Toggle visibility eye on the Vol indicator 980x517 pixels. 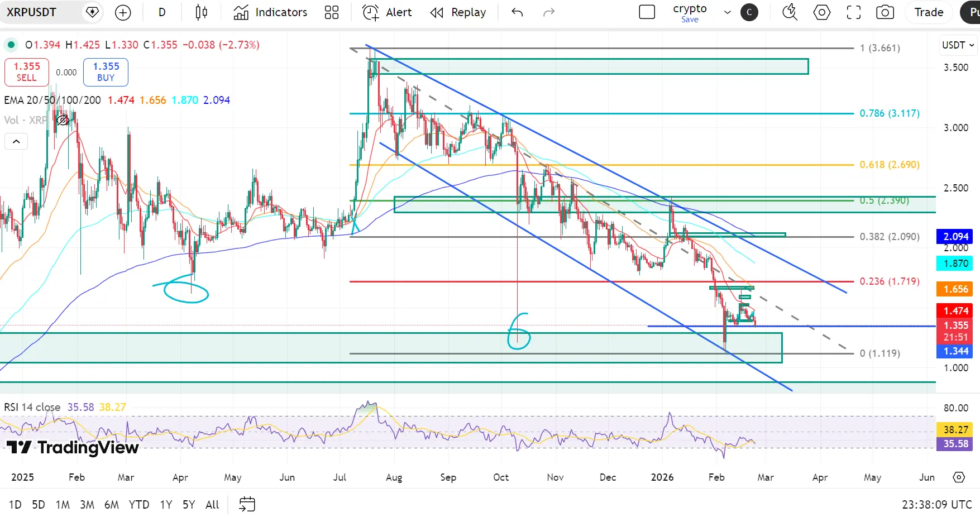63,120
